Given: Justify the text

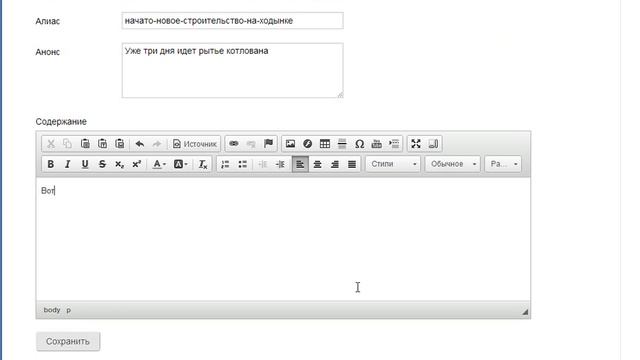Looking at the screenshot, I should click(352, 164).
